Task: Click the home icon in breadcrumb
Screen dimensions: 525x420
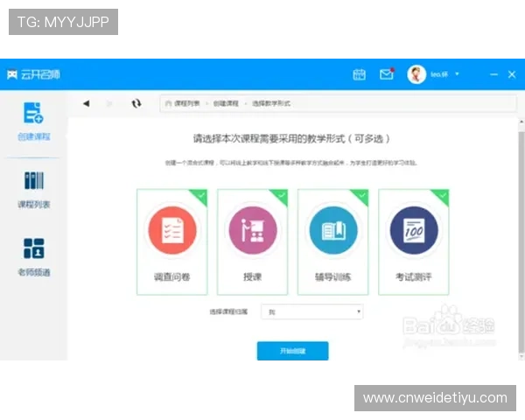Action: [x=168, y=103]
